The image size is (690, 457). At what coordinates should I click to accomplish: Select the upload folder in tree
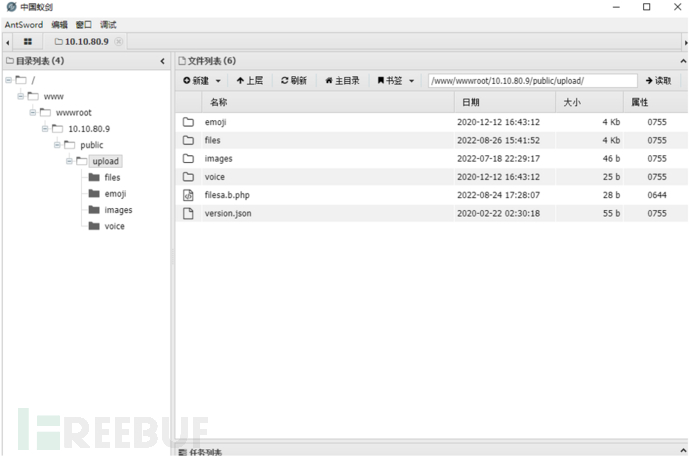click(x=106, y=161)
